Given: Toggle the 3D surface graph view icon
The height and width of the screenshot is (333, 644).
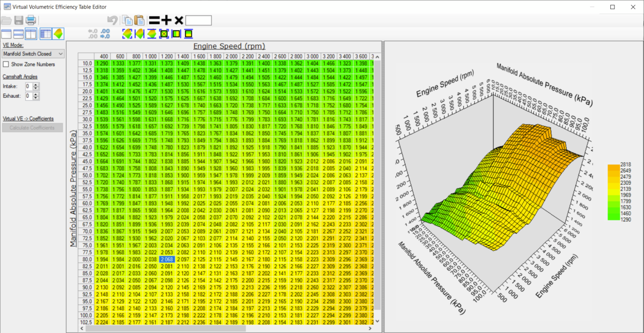Looking at the screenshot, I should 58,34.
